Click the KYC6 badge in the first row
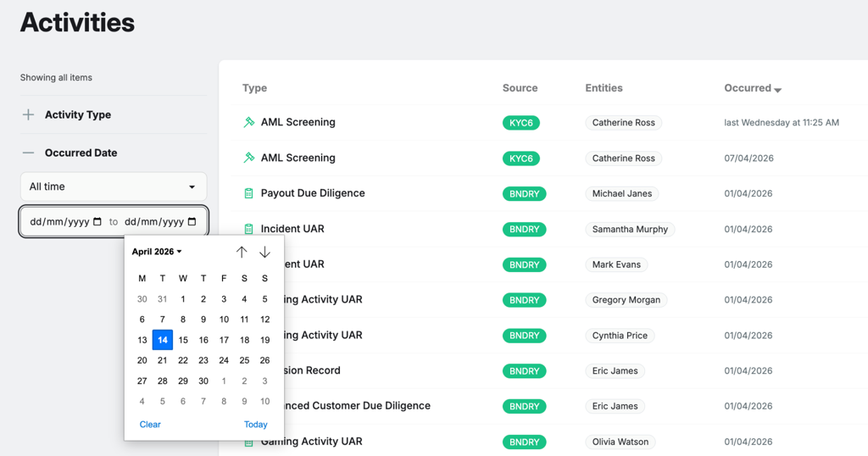 [521, 123]
